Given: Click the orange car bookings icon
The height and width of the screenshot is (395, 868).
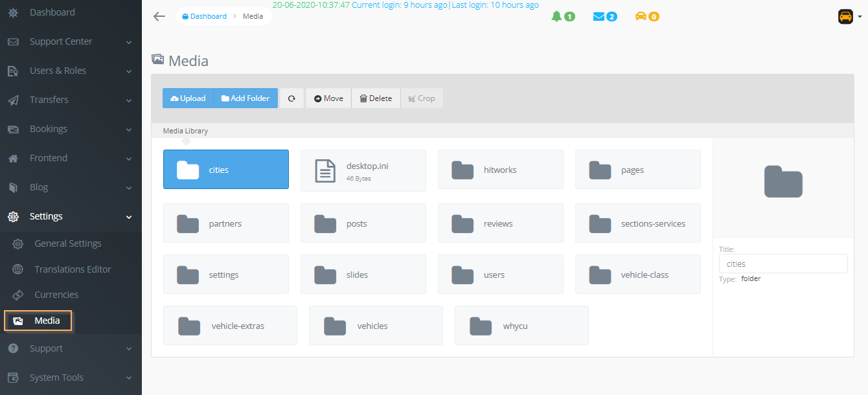Looking at the screenshot, I should point(641,16).
